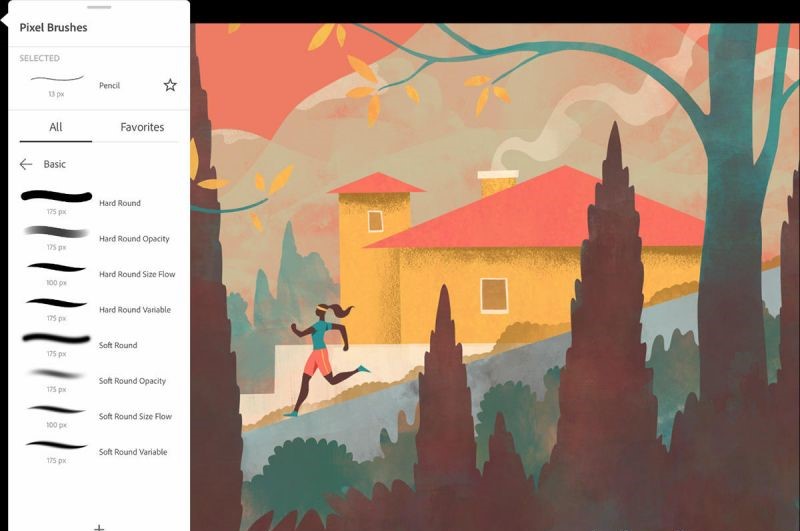This screenshot has width=800, height=531.
Task: Click the Basic category label
Action: point(55,164)
